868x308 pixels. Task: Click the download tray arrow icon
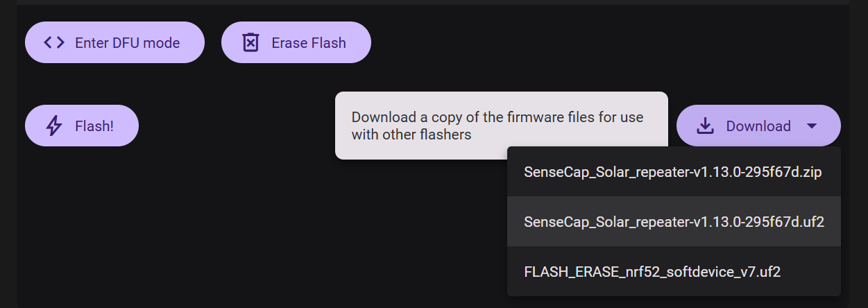[x=705, y=126]
